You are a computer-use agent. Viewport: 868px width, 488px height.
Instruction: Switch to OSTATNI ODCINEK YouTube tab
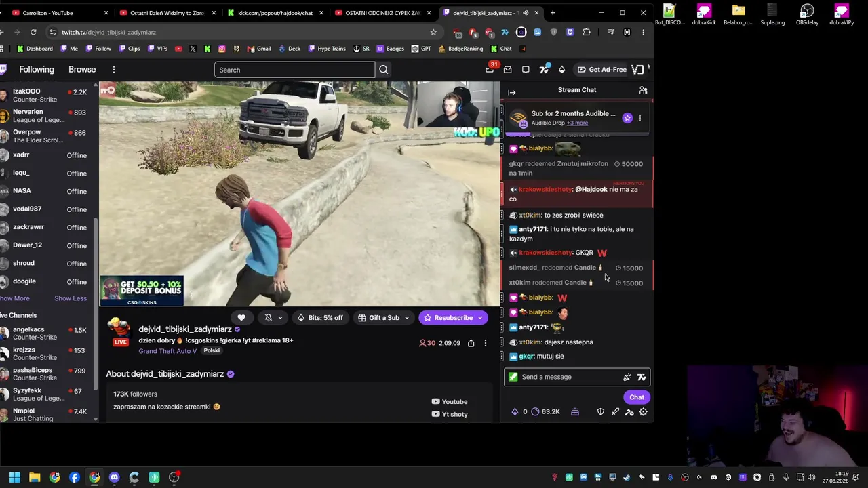coord(383,13)
